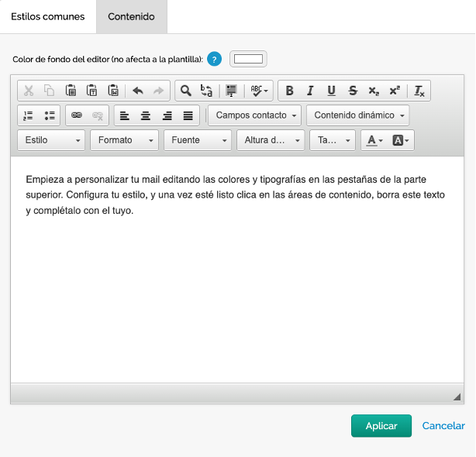Toggle underline formatting

[x=331, y=91]
